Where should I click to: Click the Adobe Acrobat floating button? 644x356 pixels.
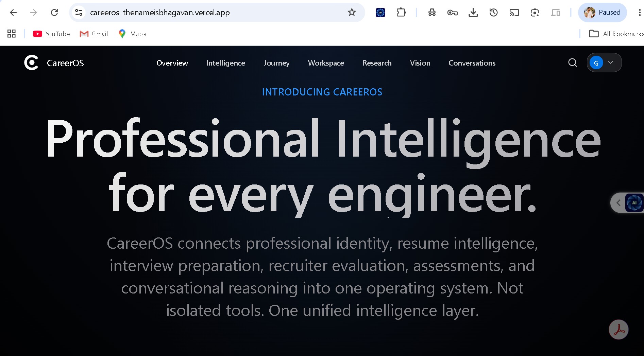point(618,330)
